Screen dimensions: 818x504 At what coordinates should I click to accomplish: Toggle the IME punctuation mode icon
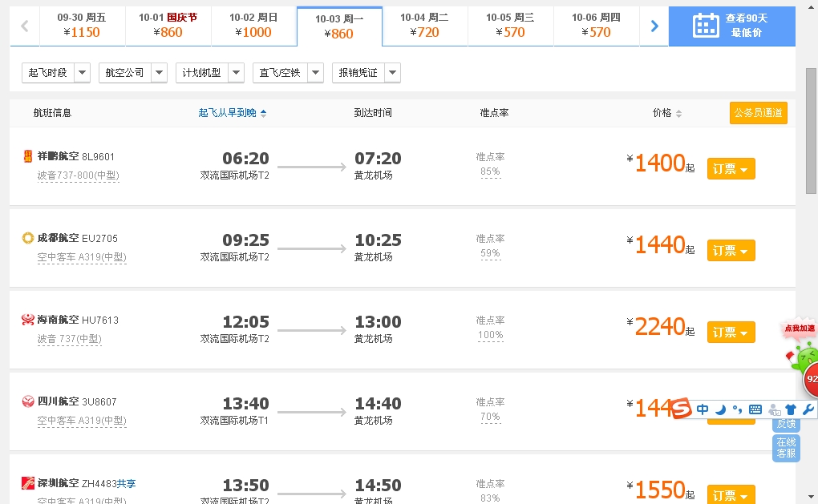(737, 409)
